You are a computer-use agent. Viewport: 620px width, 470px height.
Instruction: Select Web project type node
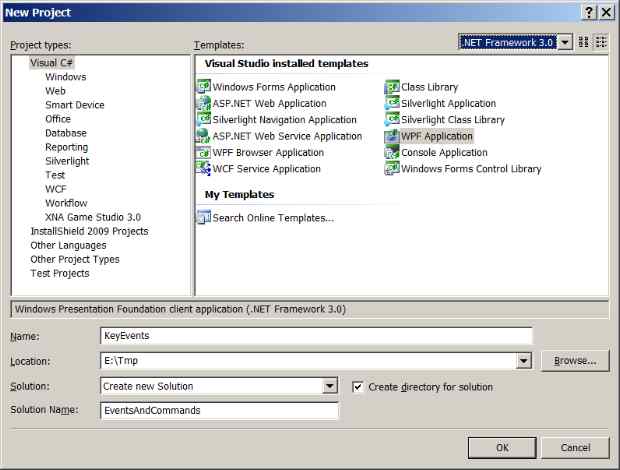(x=55, y=91)
